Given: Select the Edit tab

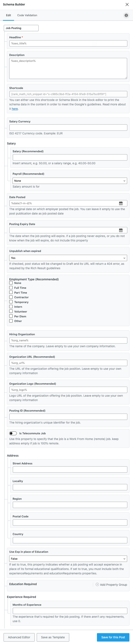Looking at the screenshot, I should [x=8, y=15].
